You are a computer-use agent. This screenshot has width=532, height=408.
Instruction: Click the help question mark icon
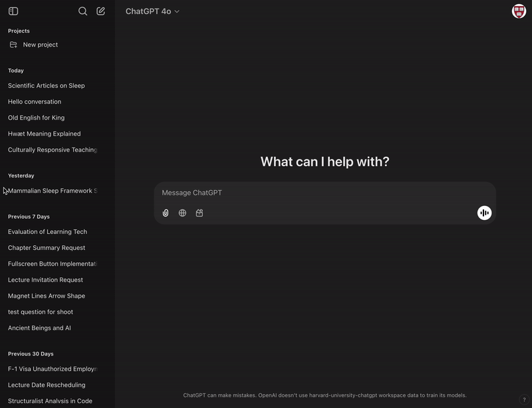pyautogui.click(x=524, y=400)
